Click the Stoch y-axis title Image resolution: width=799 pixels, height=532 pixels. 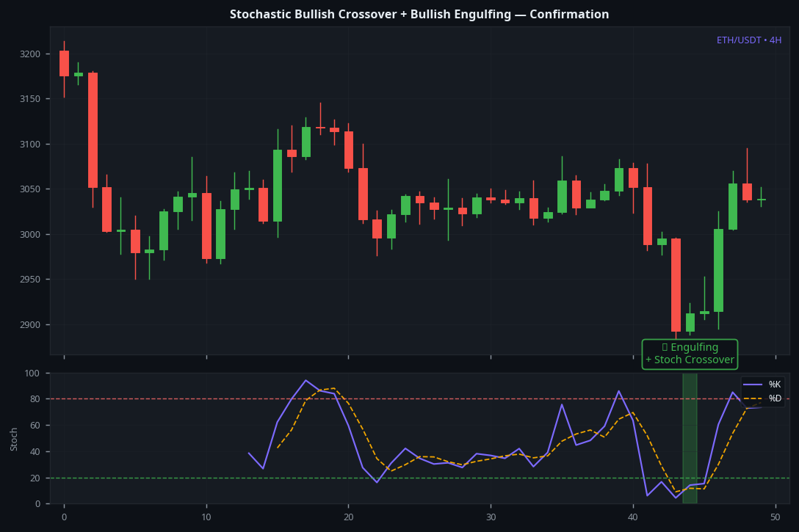[14, 439]
